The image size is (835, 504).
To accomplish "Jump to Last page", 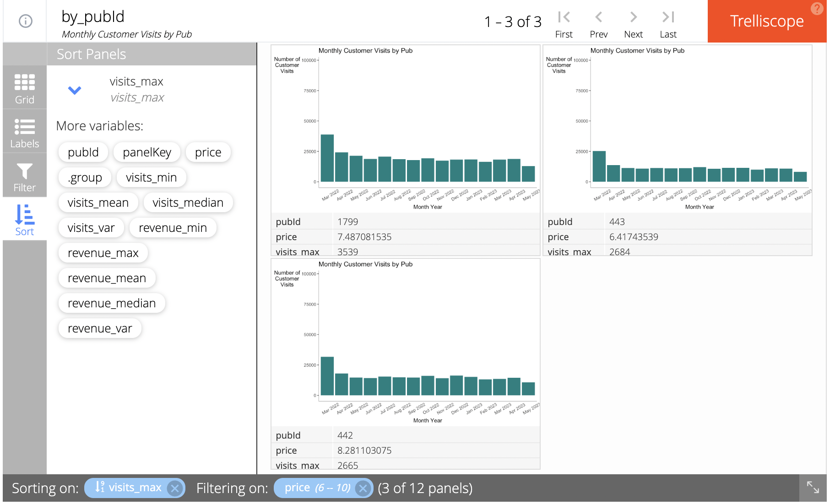I will coord(668,25).
